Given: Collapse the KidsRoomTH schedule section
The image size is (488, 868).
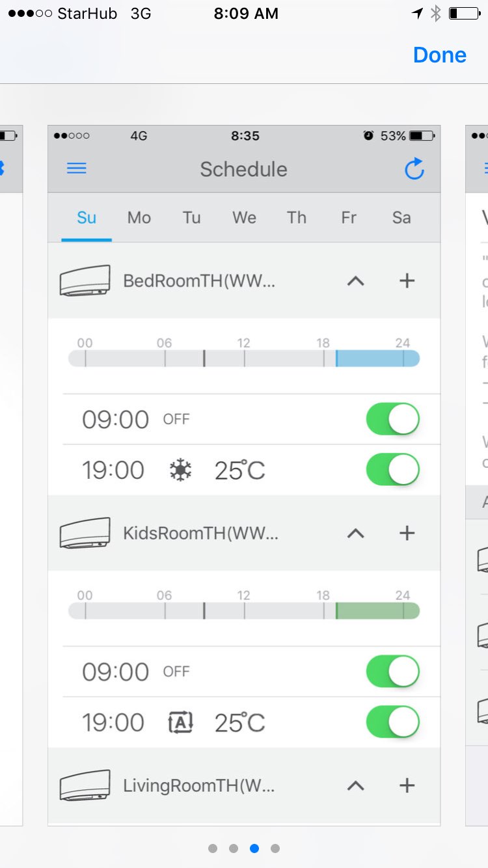Looking at the screenshot, I should coord(355,534).
